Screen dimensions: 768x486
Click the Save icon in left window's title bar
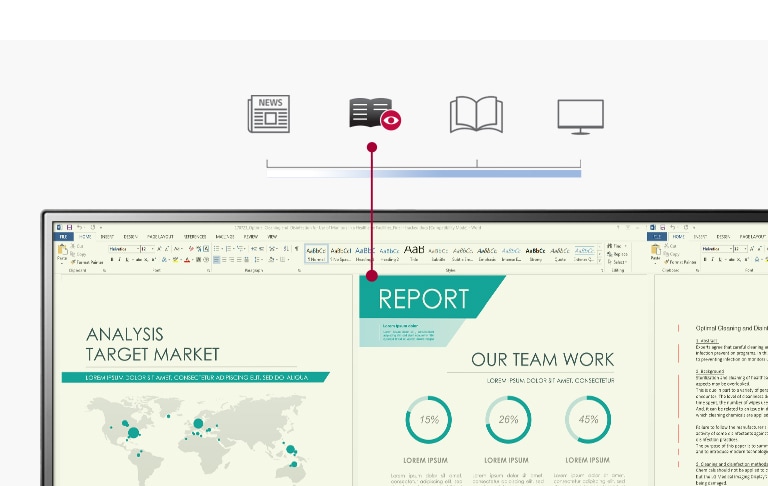click(68, 227)
